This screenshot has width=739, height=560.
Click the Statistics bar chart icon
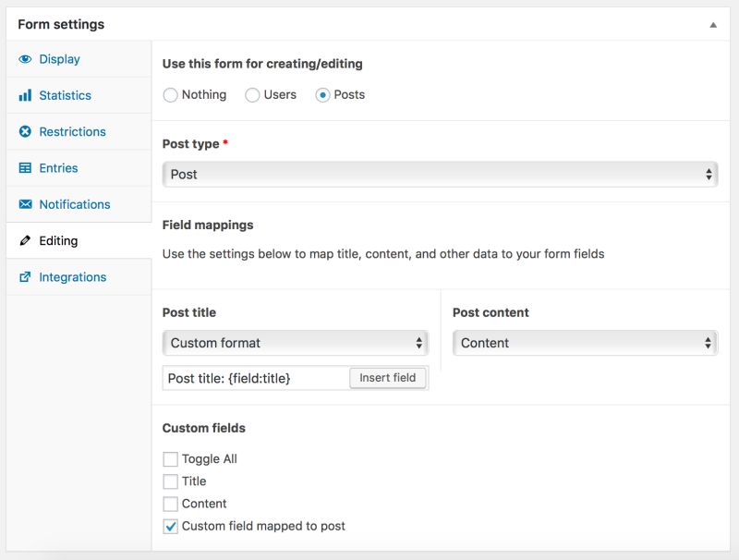click(x=24, y=95)
